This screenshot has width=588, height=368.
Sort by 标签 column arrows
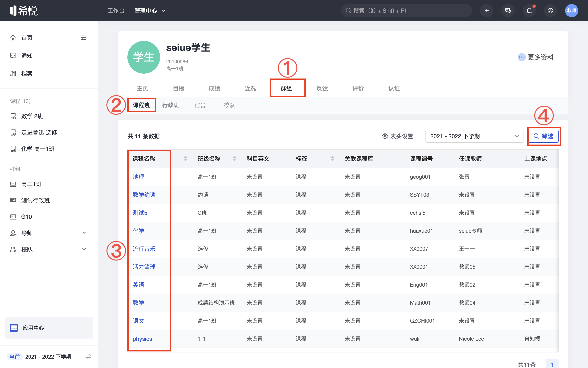[333, 159]
